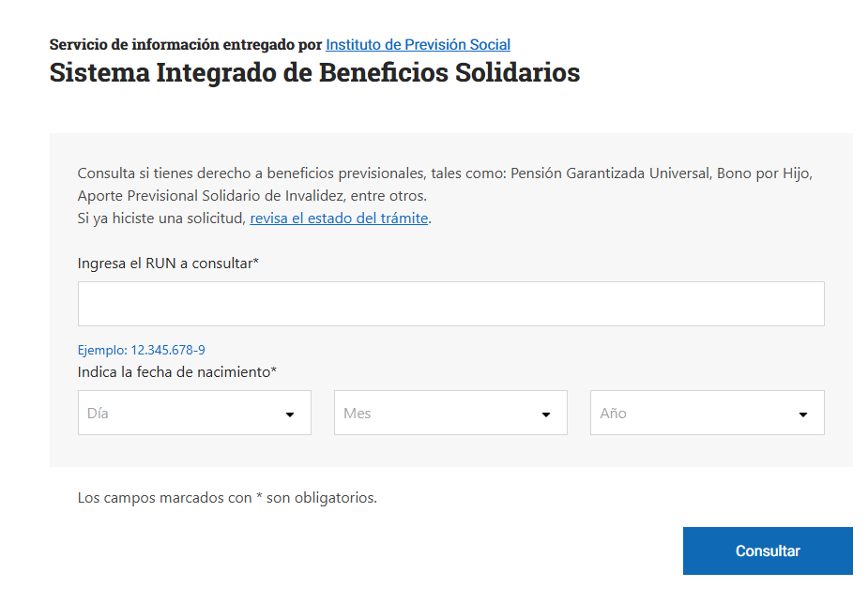The image size is (868, 603).
Task: Click the 'Ingresa el RUN a consultar' label
Action: coord(168,264)
